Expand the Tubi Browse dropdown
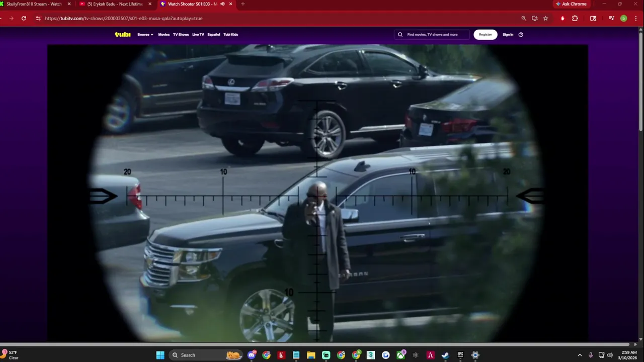 [145, 35]
